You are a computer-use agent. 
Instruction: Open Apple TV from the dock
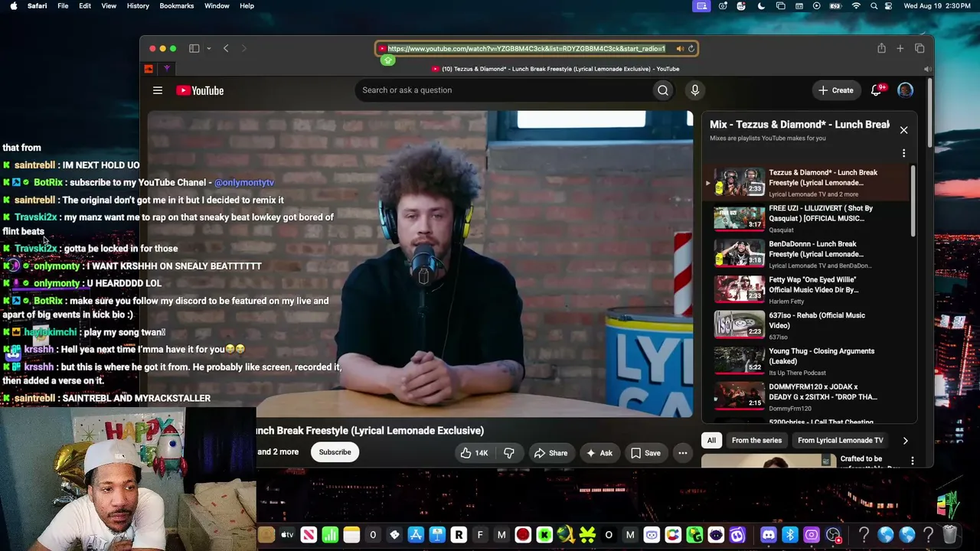point(287,535)
